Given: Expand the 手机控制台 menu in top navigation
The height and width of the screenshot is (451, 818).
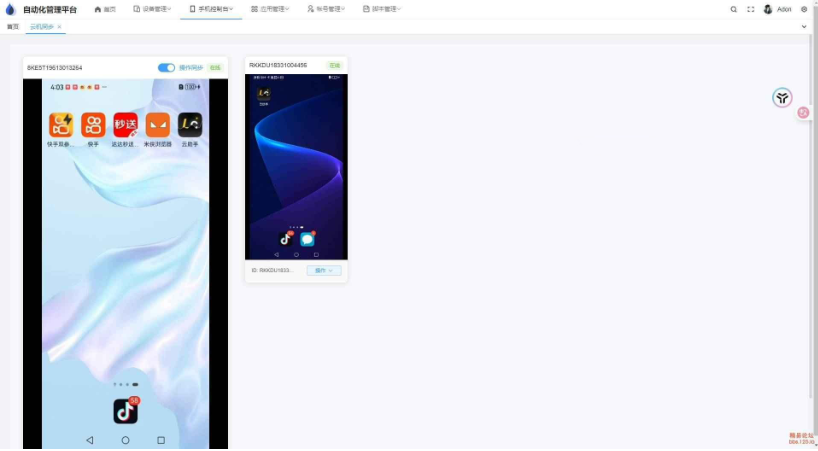Looking at the screenshot, I should tap(211, 9).
